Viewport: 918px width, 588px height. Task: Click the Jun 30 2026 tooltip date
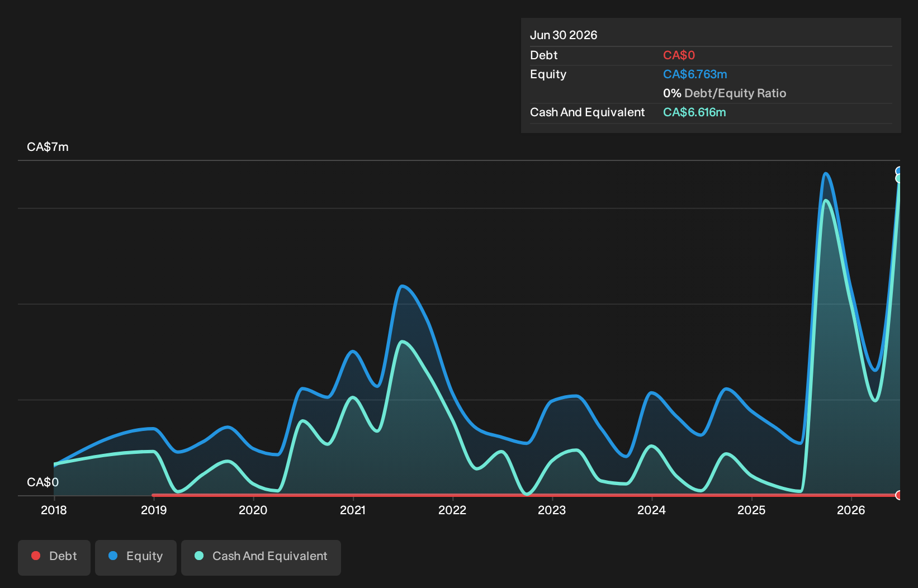coord(564,35)
